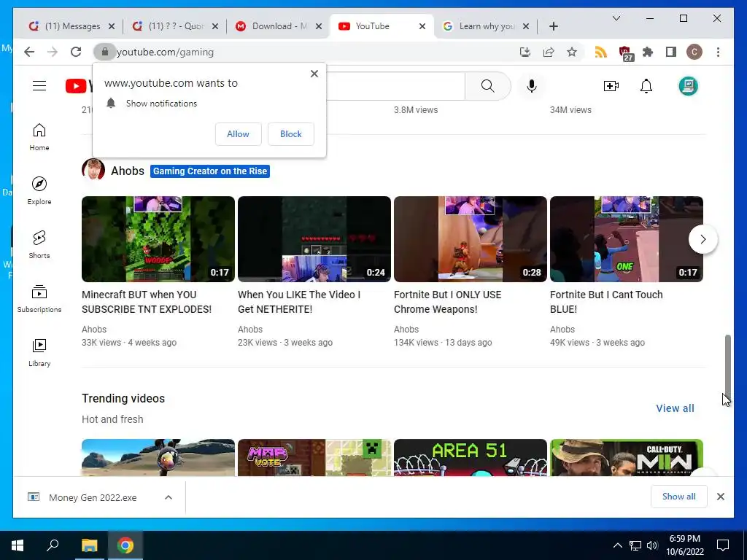Share this page via address bar icon

point(549,52)
